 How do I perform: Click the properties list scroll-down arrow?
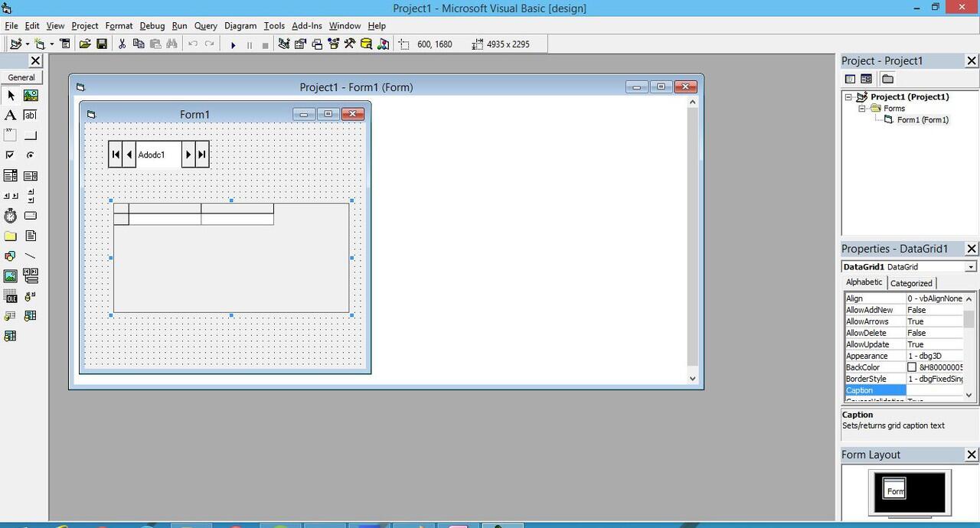click(969, 395)
